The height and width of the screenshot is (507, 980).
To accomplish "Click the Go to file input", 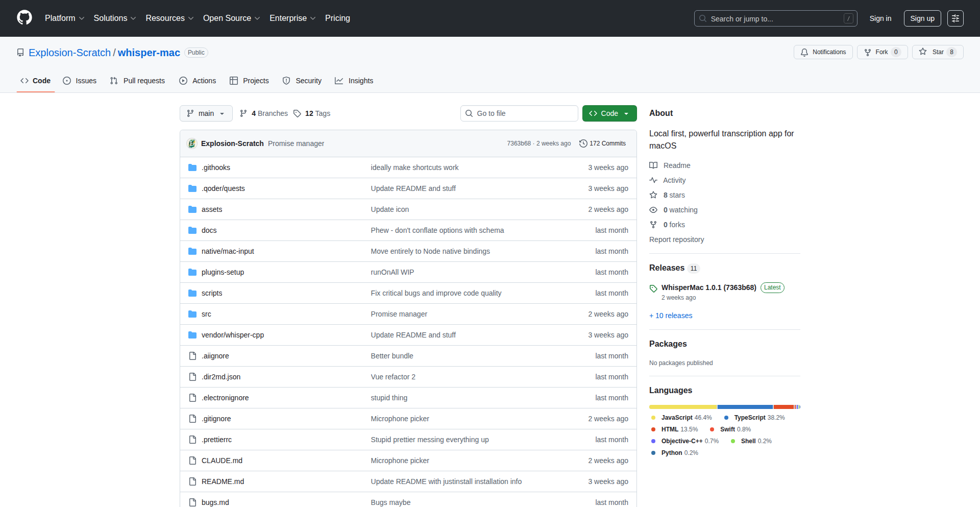I will click(x=519, y=113).
